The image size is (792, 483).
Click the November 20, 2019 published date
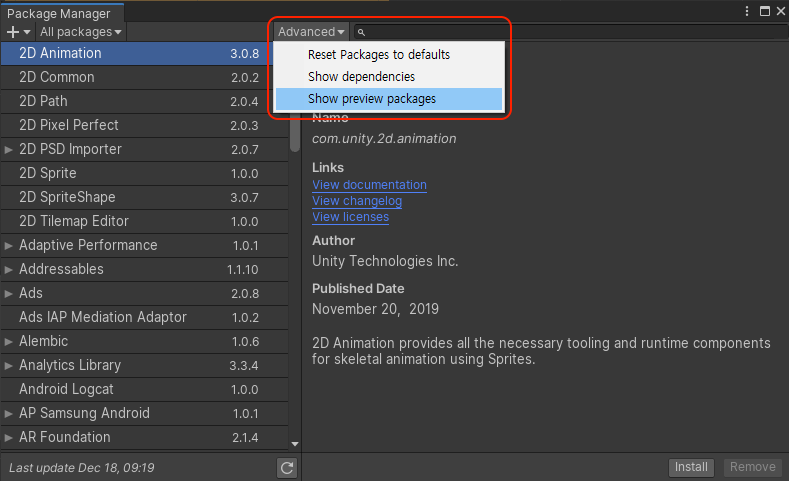point(375,309)
